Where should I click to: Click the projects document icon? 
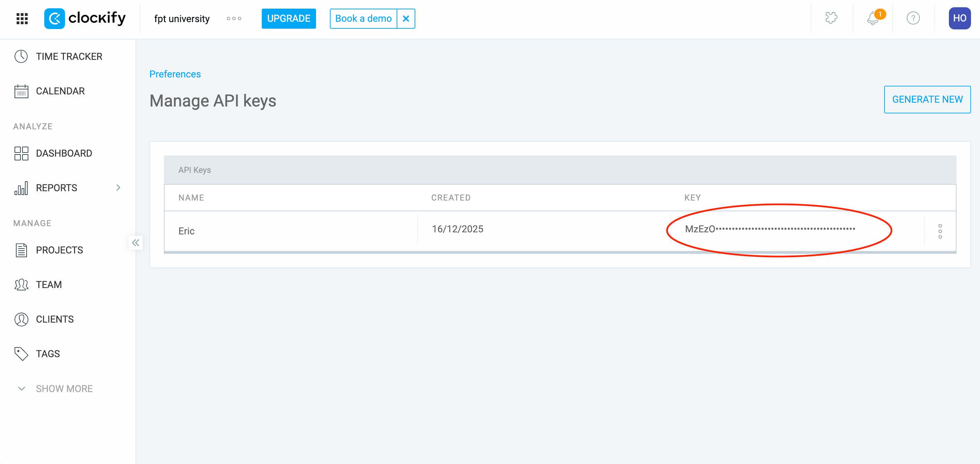pyautogui.click(x=21, y=250)
